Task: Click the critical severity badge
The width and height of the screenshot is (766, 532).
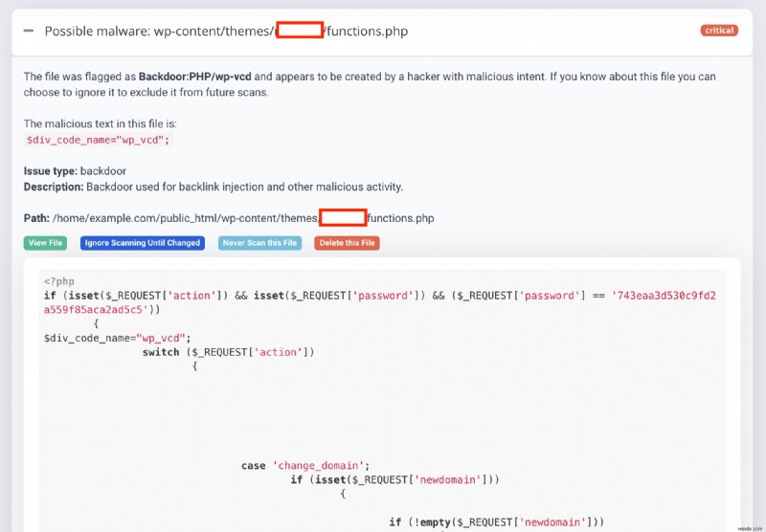Action: point(719,31)
